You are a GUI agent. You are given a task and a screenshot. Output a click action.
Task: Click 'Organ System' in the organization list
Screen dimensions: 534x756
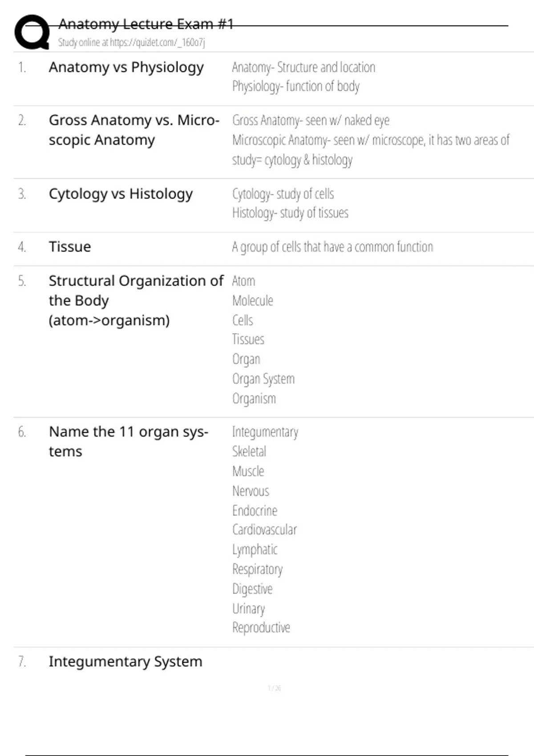coord(263,379)
